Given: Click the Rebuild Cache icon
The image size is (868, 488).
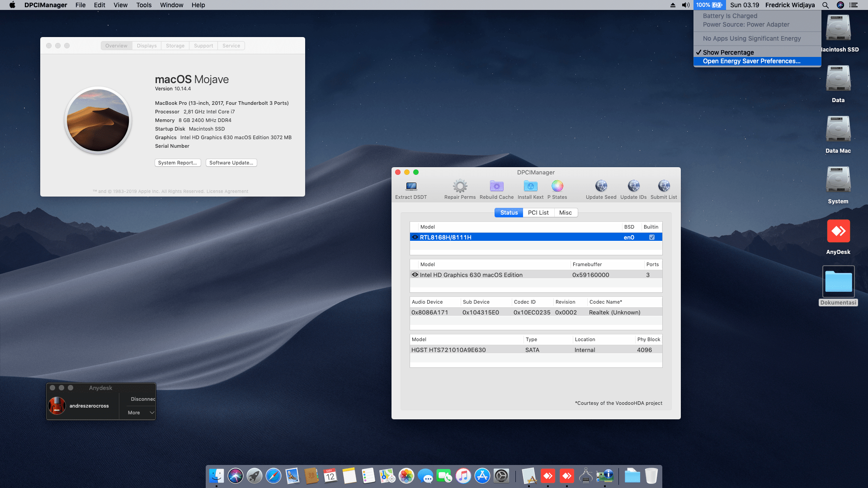Looking at the screenshot, I should pos(496,186).
